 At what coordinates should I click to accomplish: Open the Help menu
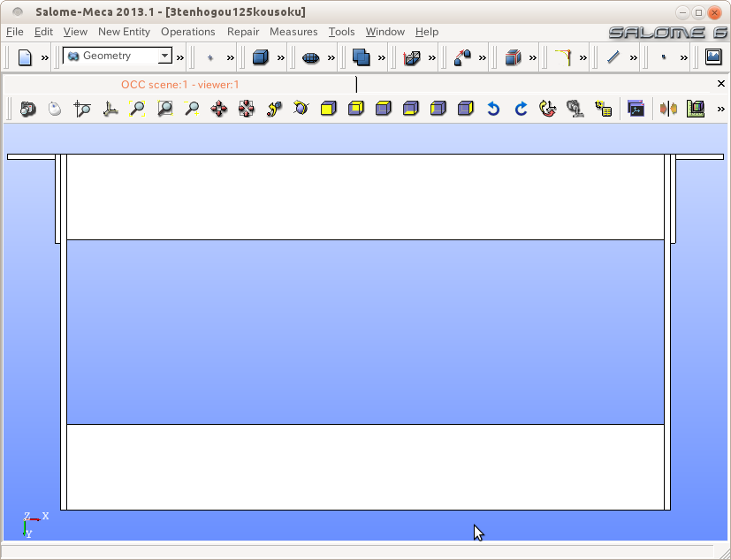427,32
